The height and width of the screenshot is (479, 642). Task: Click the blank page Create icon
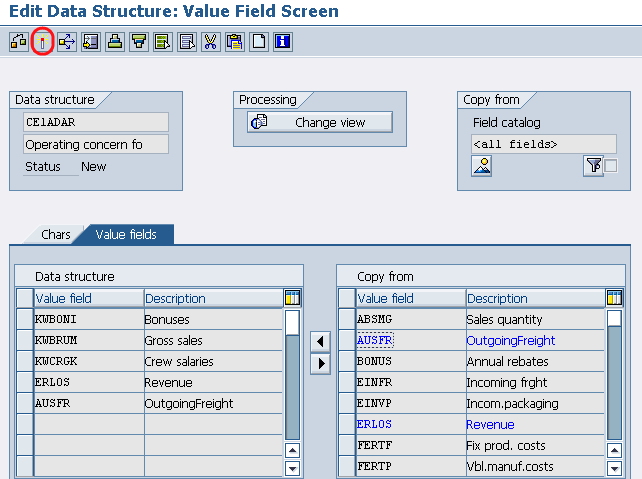259,41
